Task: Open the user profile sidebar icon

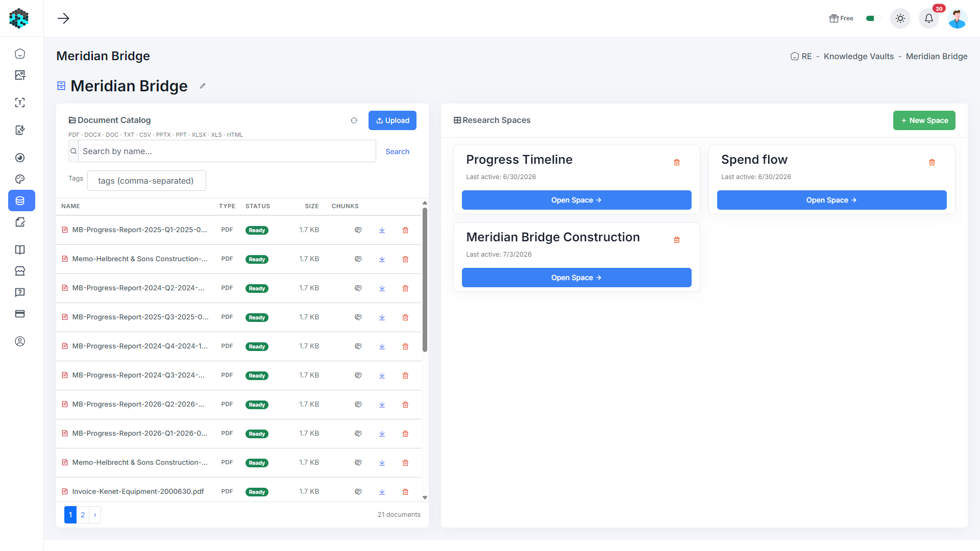Action: pos(20,341)
